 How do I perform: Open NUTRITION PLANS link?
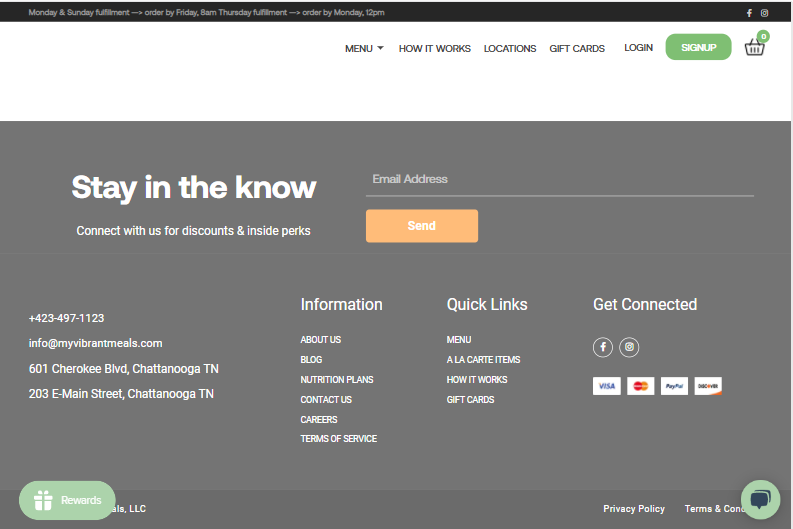coord(337,380)
